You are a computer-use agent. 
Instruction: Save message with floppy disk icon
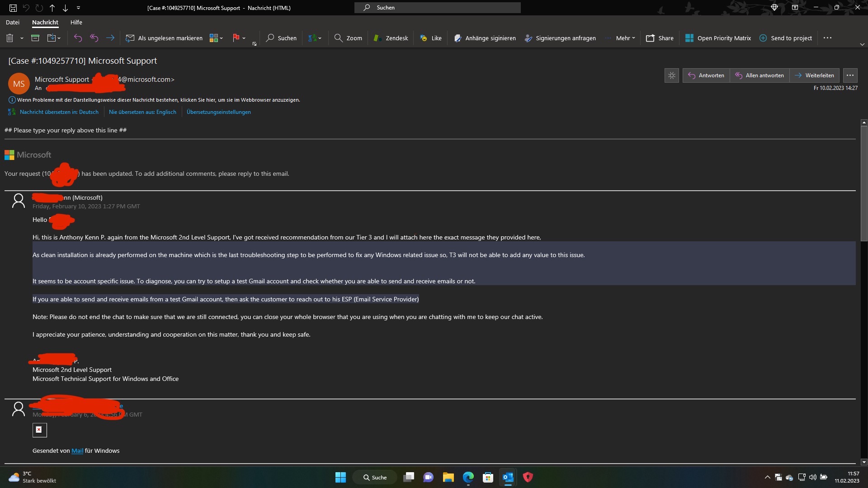(x=13, y=8)
